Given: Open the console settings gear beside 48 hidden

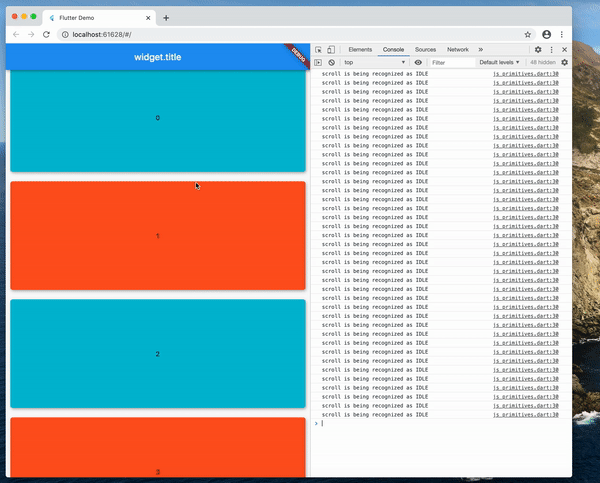Looking at the screenshot, I should point(564,62).
